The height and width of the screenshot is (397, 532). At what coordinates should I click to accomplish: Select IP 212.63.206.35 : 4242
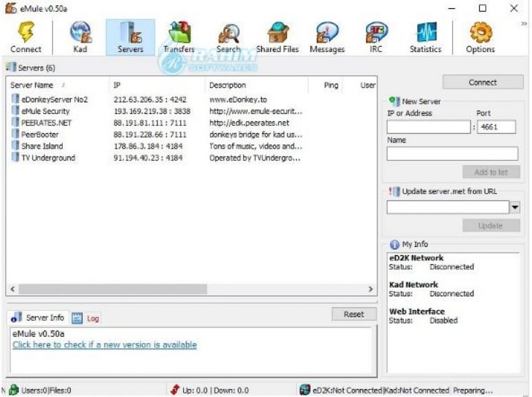coord(150,99)
